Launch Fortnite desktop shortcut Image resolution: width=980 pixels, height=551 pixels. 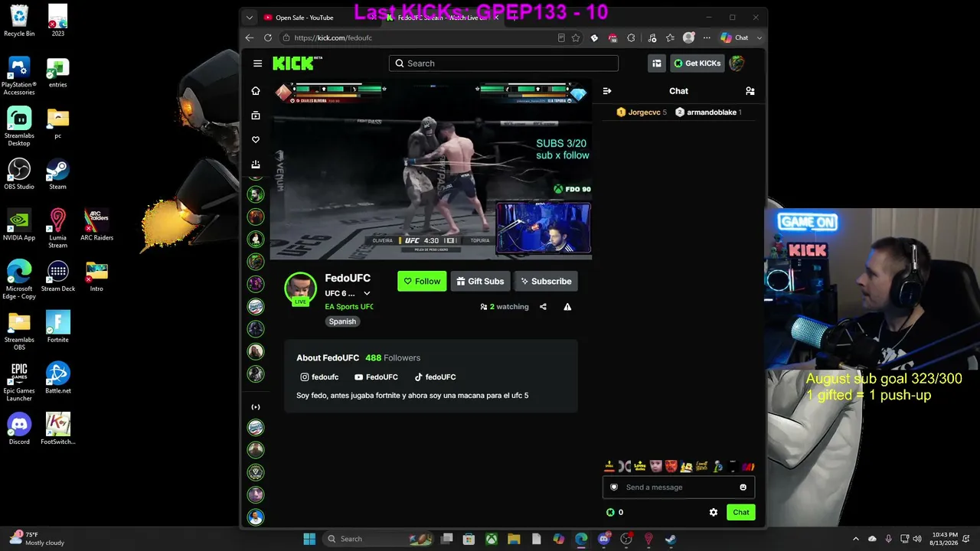(57, 327)
